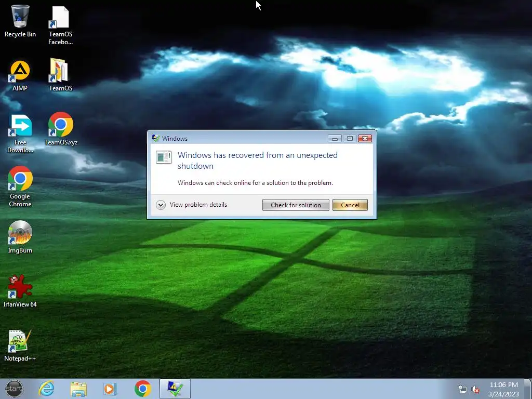Viewport: 532px width, 399px height.
Task: Click the Show desktop strip at taskbar end
Action: 528,389
